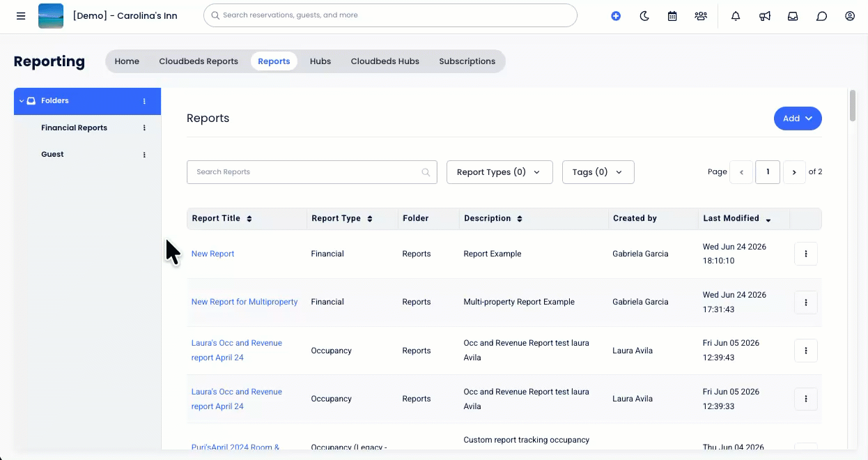The width and height of the screenshot is (868, 460).
Task: Click the Search Reports magnifier icon
Action: tap(426, 172)
